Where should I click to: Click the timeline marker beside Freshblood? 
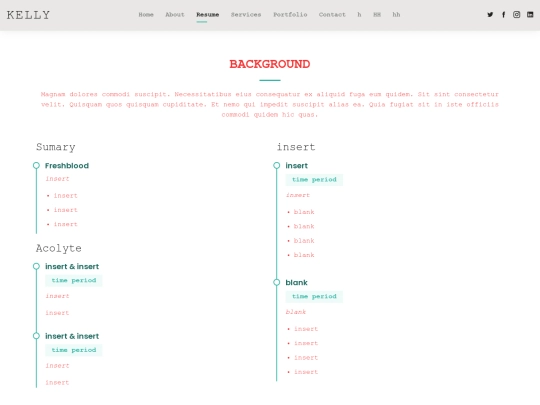tap(36, 166)
